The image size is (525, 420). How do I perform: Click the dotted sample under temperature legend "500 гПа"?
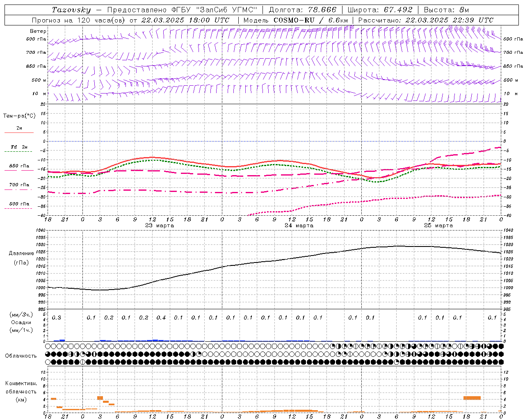point(18,208)
